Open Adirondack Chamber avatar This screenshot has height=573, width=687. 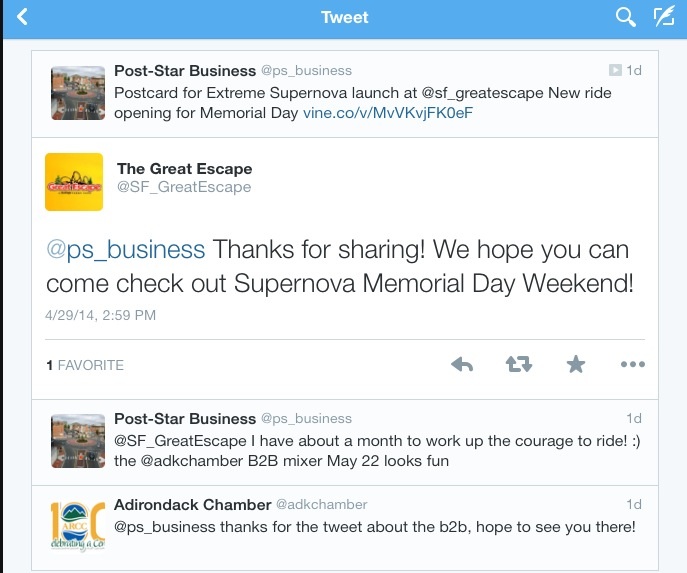[76, 525]
